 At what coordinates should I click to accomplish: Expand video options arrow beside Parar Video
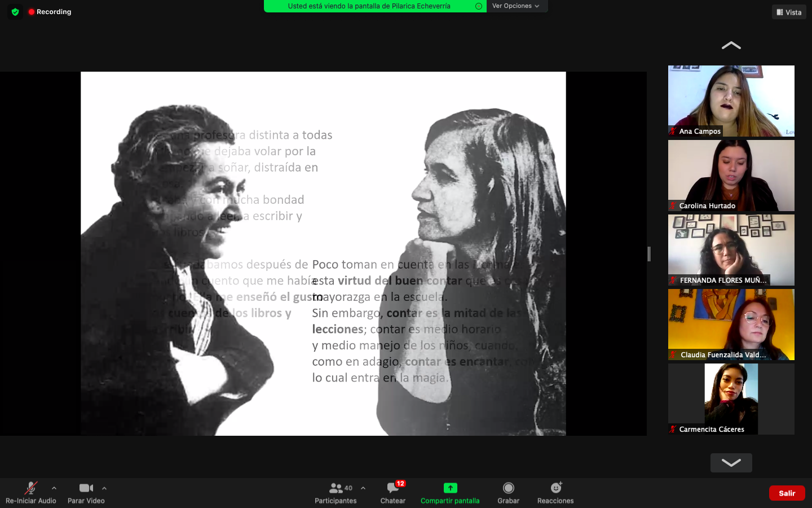point(104,488)
